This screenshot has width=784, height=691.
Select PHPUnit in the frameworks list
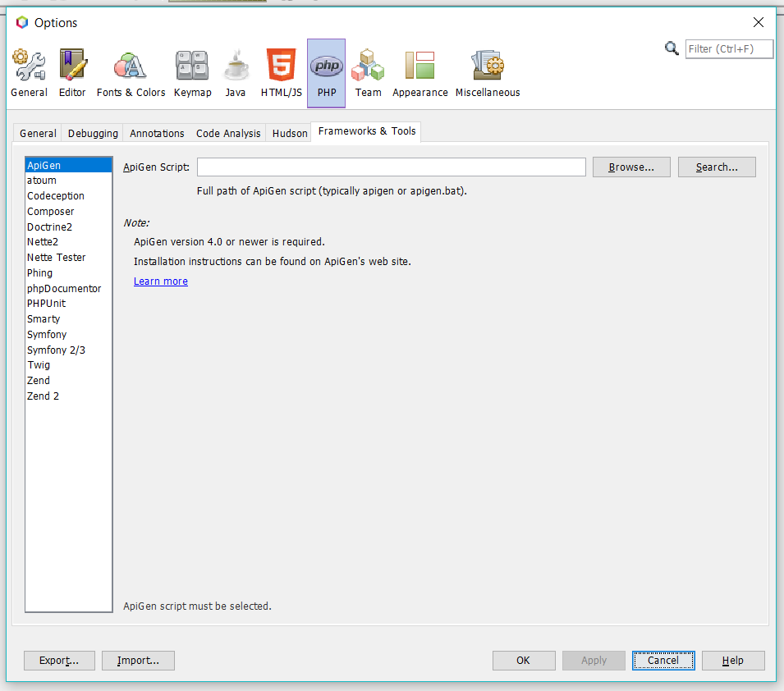tap(68, 304)
